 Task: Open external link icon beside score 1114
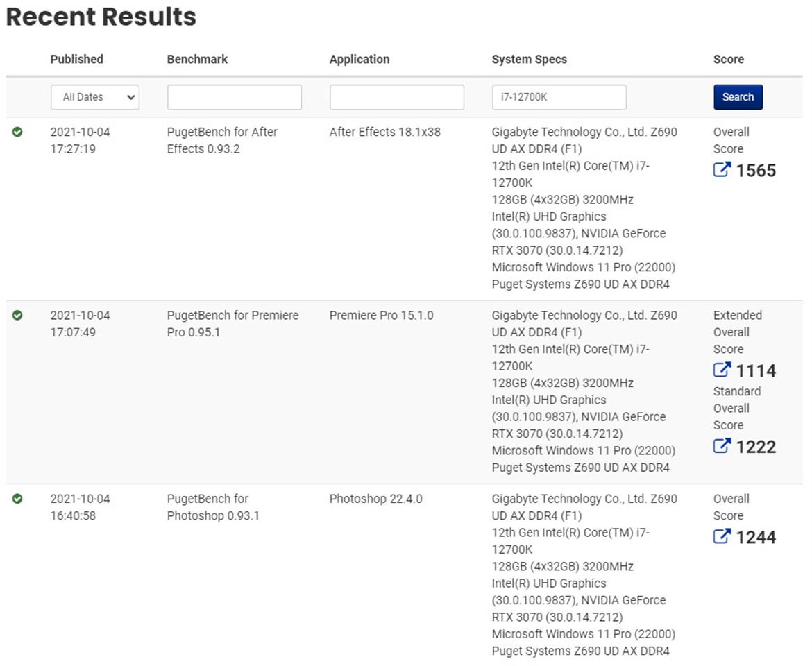pyautogui.click(x=722, y=370)
